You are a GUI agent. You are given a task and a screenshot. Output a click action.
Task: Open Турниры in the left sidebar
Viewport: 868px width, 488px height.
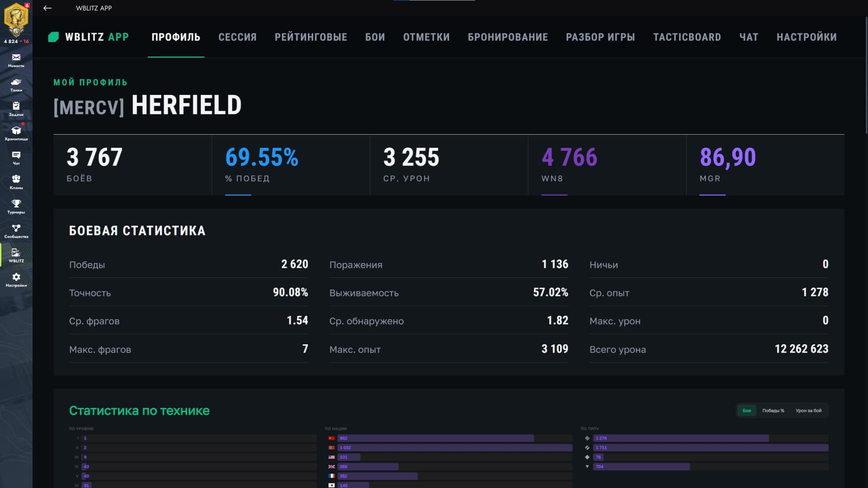pyautogui.click(x=16, y=206)
